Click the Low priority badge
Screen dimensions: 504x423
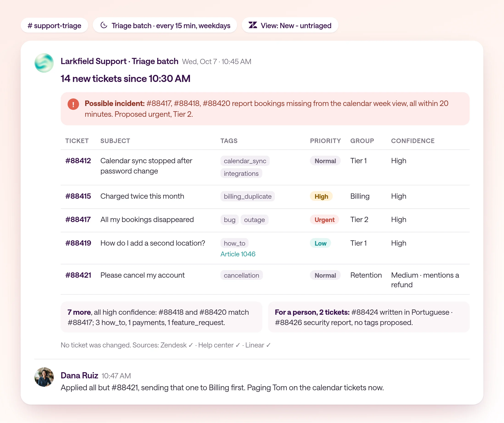320,243
